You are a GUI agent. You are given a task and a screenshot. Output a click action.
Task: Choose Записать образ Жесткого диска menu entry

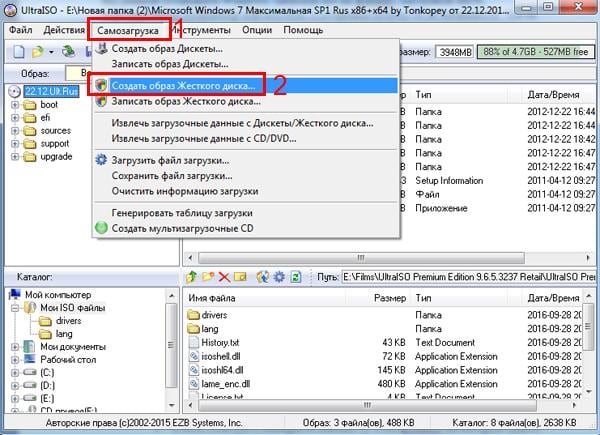point(184,101)
